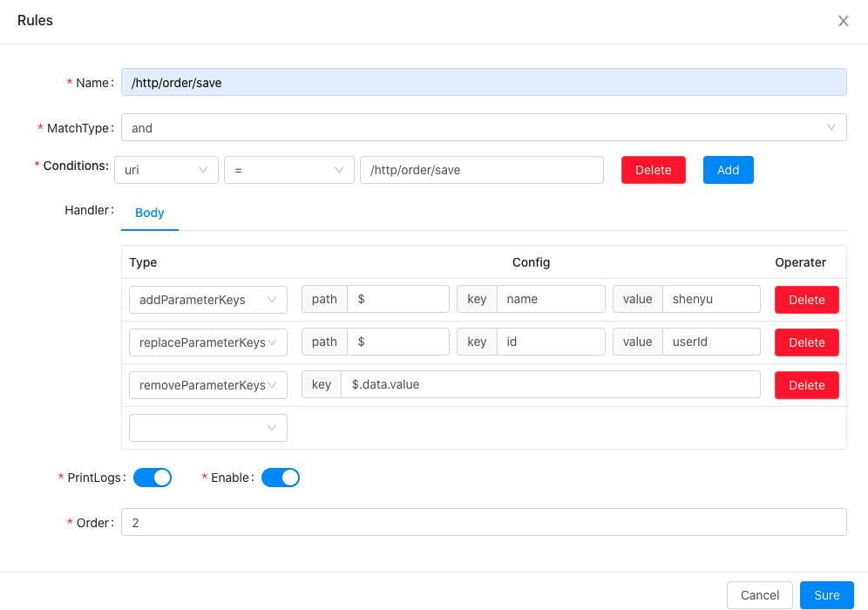Open the replaceParameterKeys type dropdown

207,342
